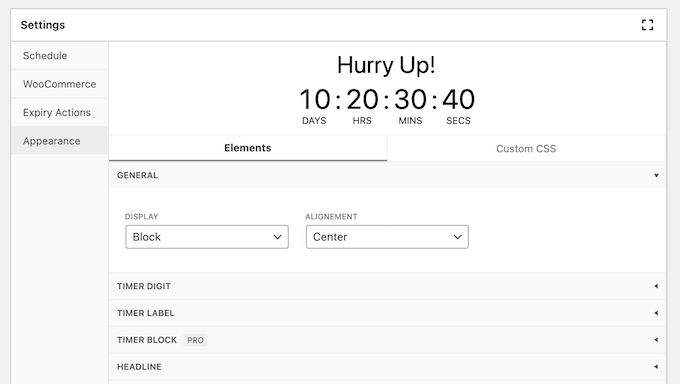Open the Display dropdown set to Block

[207, 237]
